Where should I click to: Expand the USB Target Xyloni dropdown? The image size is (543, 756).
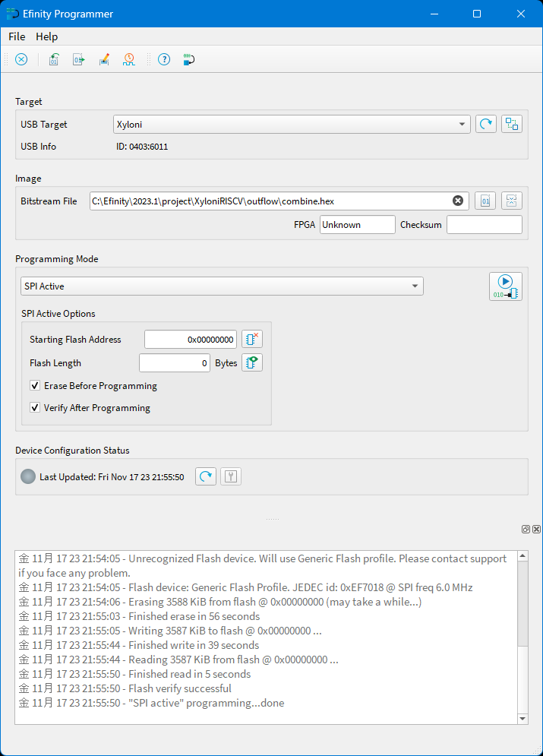click(x=462, y=125)
